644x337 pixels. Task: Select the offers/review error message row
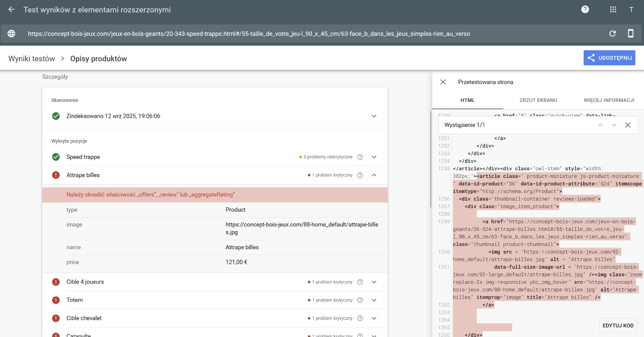[x=215, y=195]
